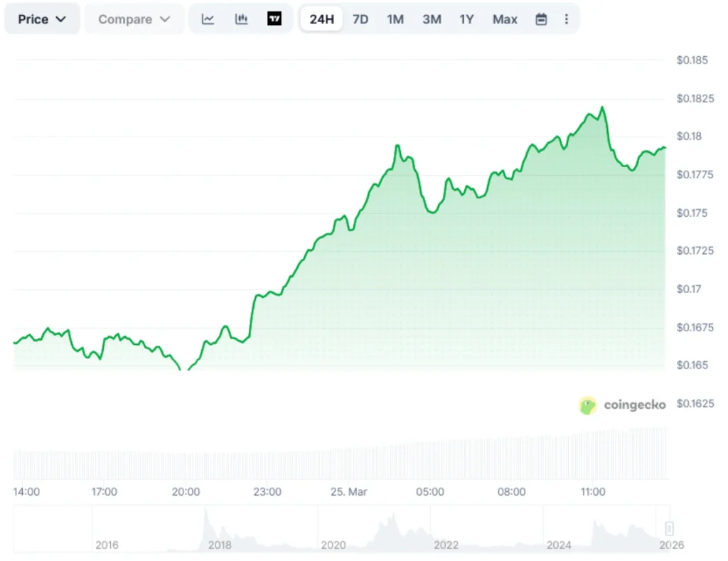
Task: Open the calendar date range picker
Action: click(541, 19)
